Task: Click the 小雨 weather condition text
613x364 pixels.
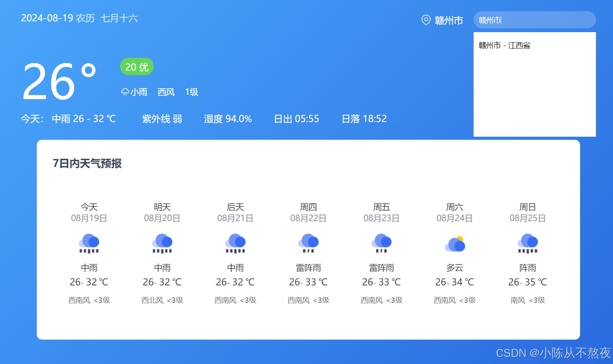Action: [139, 92]
